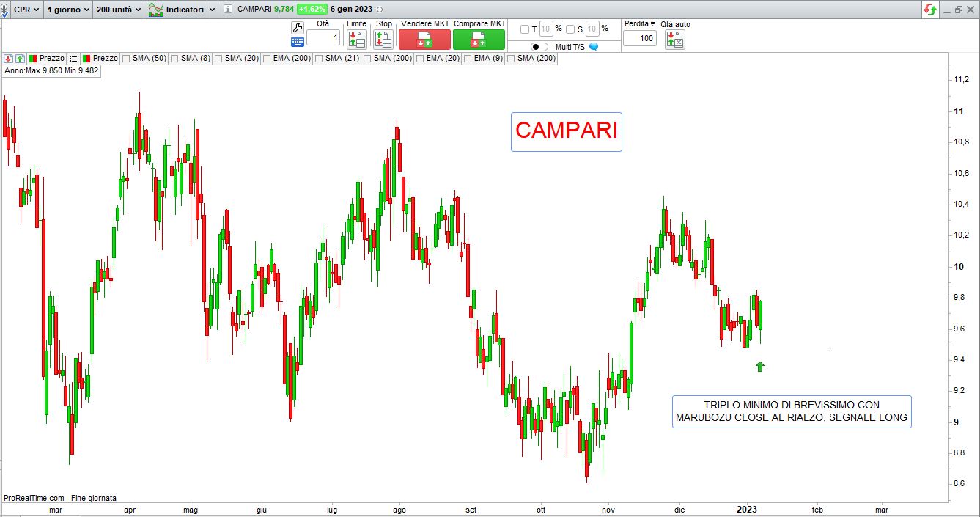Click the green up-arrow indicator icon
Image resolution: width=980 pixels, height=517 pixels.
[20, 58]
